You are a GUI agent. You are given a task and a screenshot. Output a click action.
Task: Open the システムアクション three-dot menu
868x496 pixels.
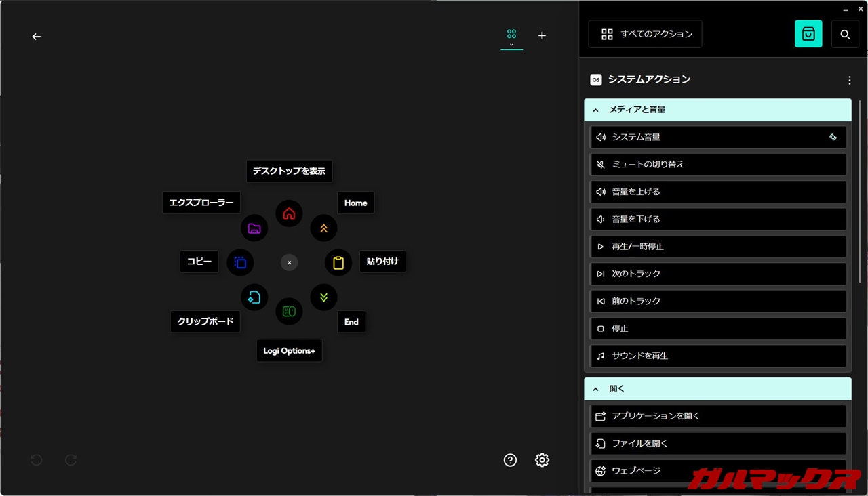coord(849,80)
